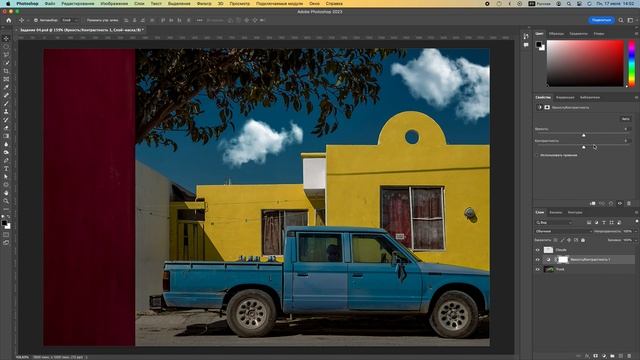Open the collapsed History panel icon

tap(526, 36)
